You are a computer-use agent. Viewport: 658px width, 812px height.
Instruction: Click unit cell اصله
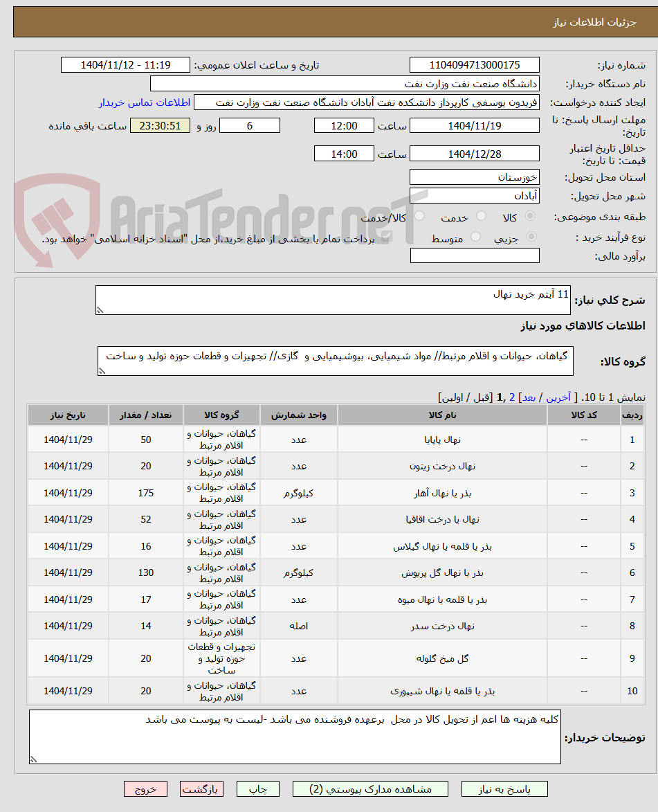(x=299, y=626)
